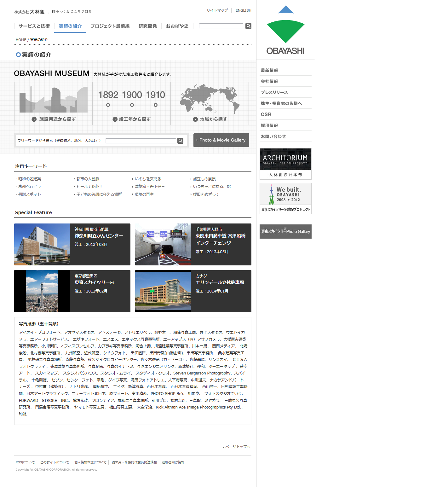Open 最新情報 in sidebar
The image size is (448, 487).
pyautogui.click(x=269, y=70)
